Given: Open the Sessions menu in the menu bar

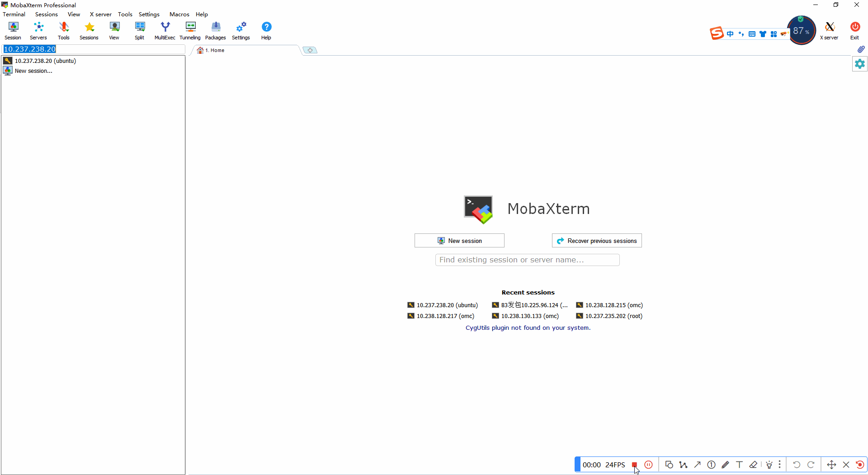Looking at the screenshot, I should pyautogui.click(x=47, y=14).
